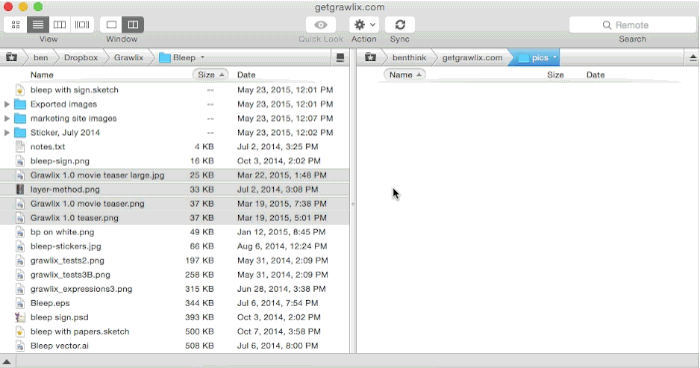Click the 508 KB size value
Screen dimensions: 700x368
[x=199, y=346]
